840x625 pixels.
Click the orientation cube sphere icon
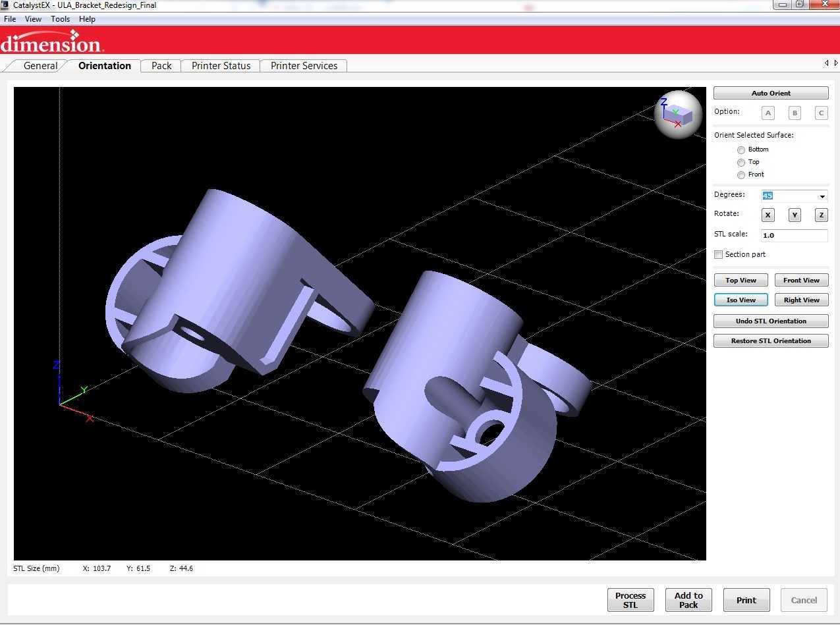point(678,115)
